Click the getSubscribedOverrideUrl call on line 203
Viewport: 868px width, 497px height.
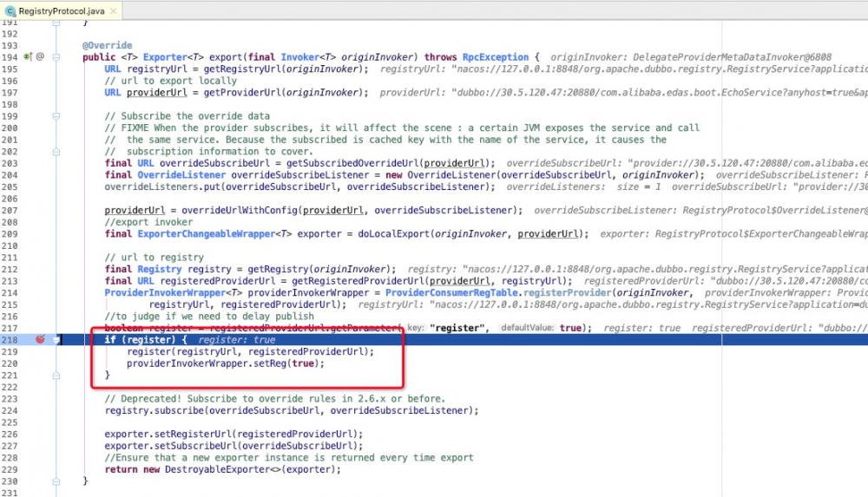click(352, 163)
